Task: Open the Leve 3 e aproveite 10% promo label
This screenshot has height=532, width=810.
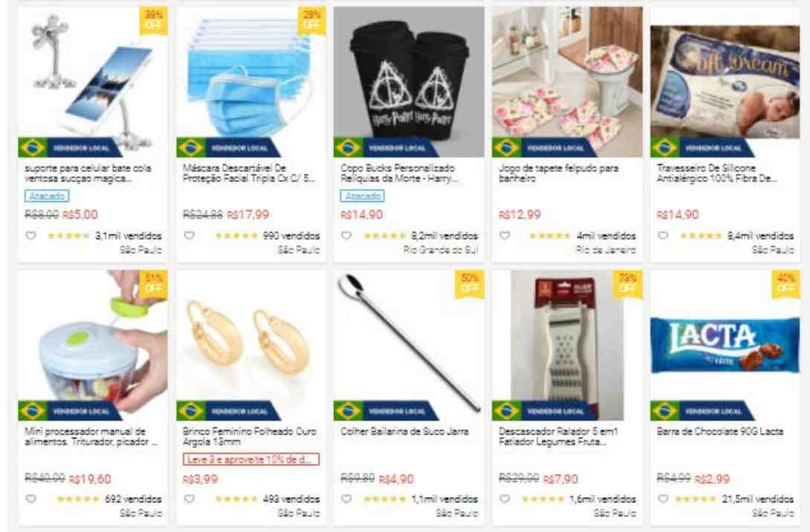Action: 251,459
